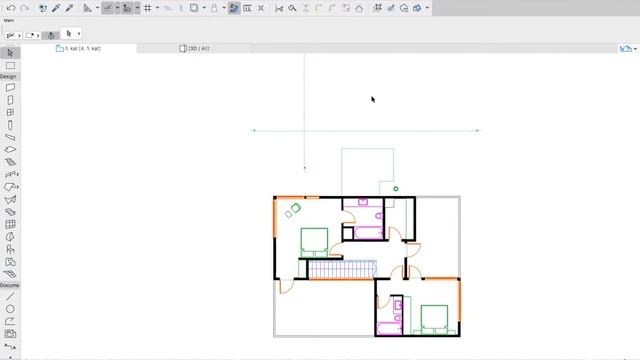Switch to the 3D / All tab
The image size is (640, 360).
coord(194,48)
